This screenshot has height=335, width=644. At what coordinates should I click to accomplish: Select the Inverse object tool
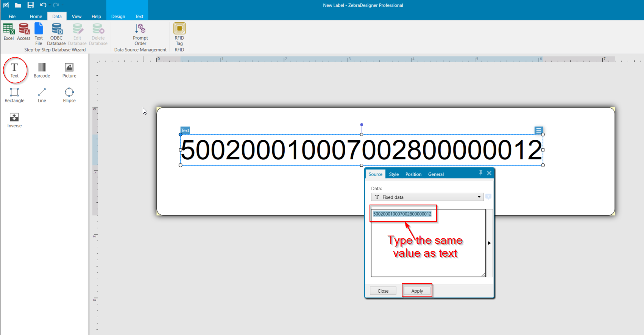click(x=14, y=120)
